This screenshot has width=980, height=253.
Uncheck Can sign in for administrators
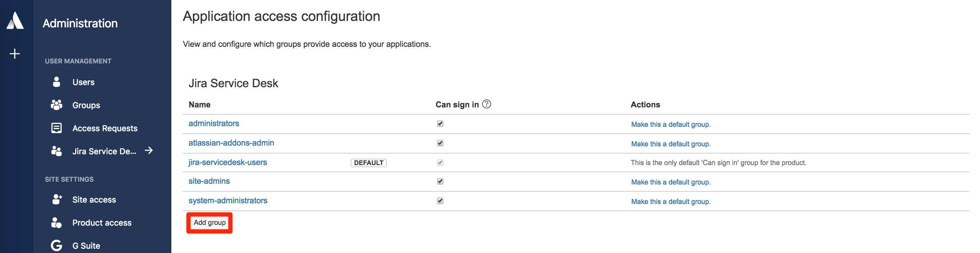[440, 124]
